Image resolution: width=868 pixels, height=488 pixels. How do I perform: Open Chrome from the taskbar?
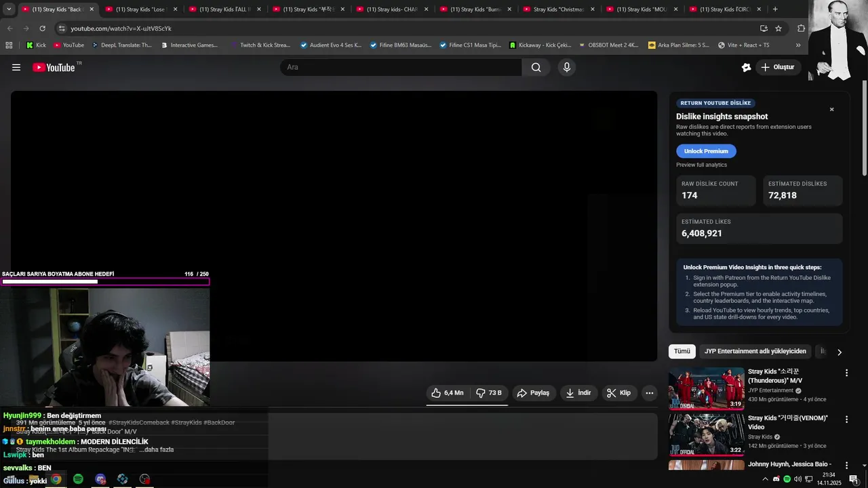point(56,479)
